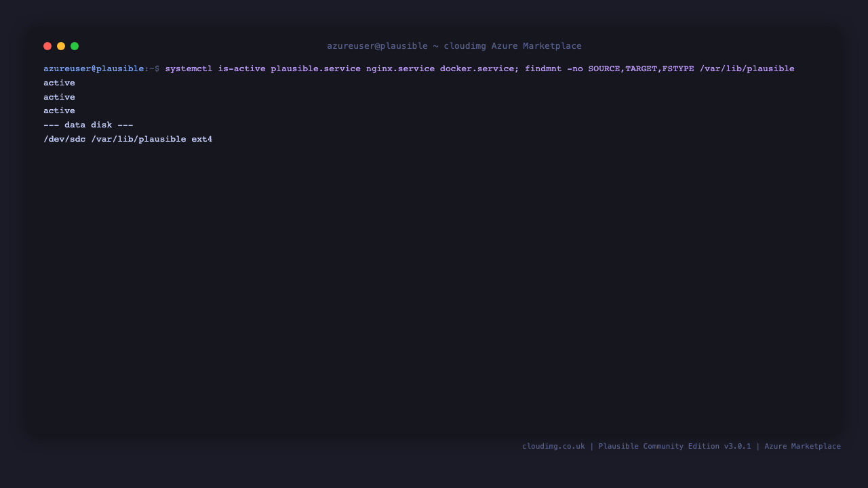Click the findmnt command word
This screenshot has height=488, width=868.
coord(543,68)
